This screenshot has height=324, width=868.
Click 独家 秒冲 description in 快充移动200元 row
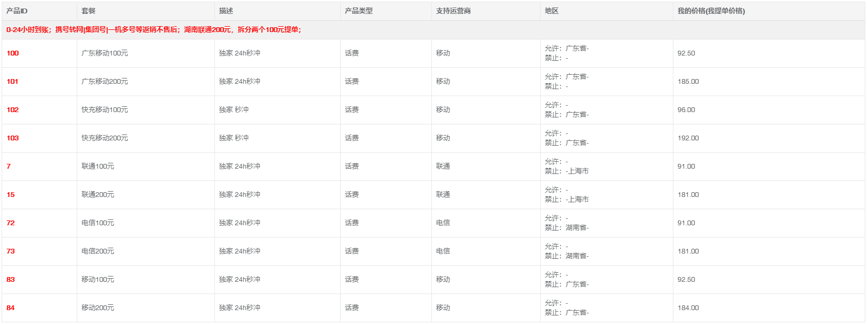click(x=234, y=138)
